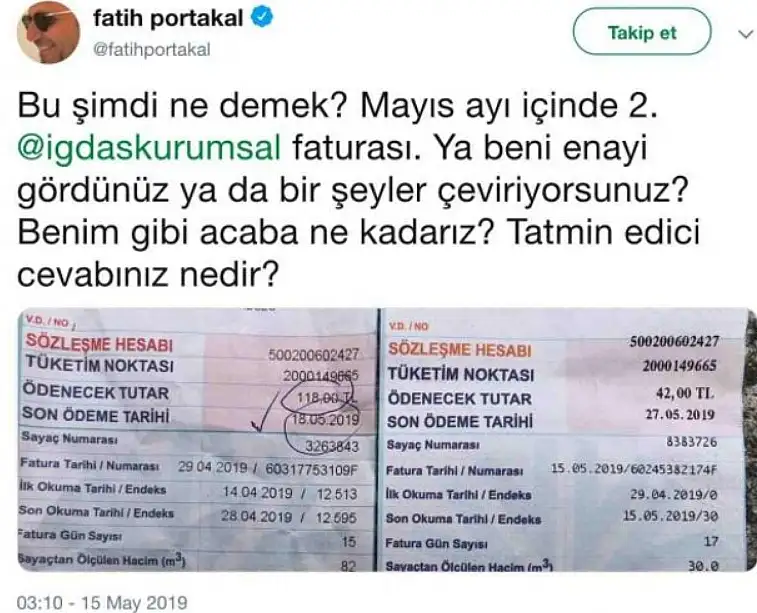Click the @fatihportakal handle
Screen dimensions: 757x613
pos(151,49)
